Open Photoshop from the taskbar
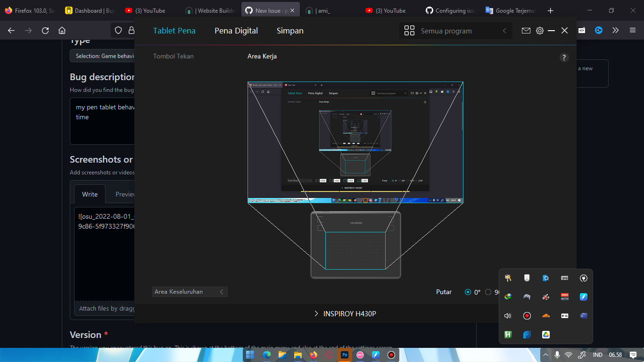This screenshot has height=362, width=644. click(344, 354)
